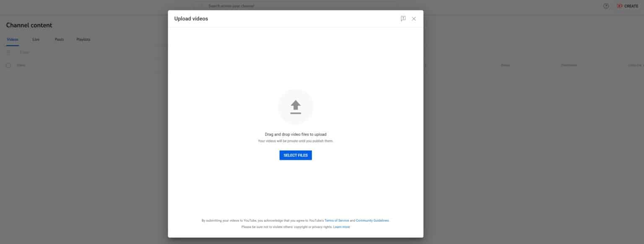Click the send feedback icon in Upload dialog
Screen dimensions: 644x244
pyautogui.click(x=403, y=19)
